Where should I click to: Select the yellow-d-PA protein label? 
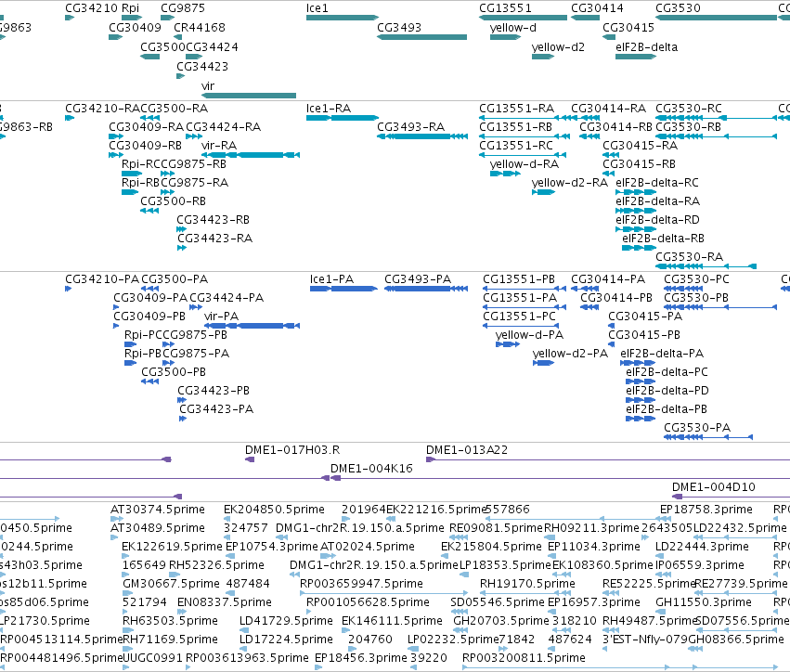[529, 335]
